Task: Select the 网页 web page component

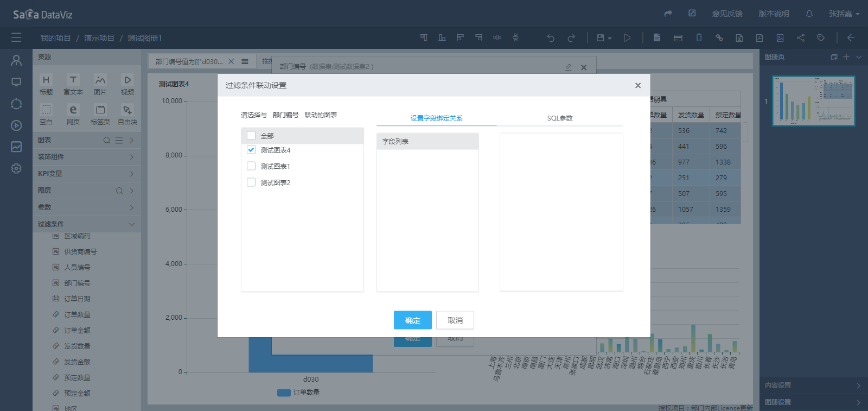Action: pos(73,115)
